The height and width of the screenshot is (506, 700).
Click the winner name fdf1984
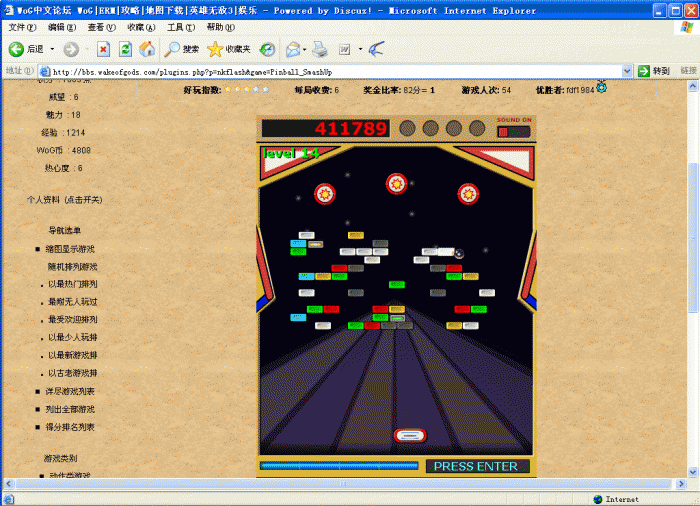[x=580, y=90]
